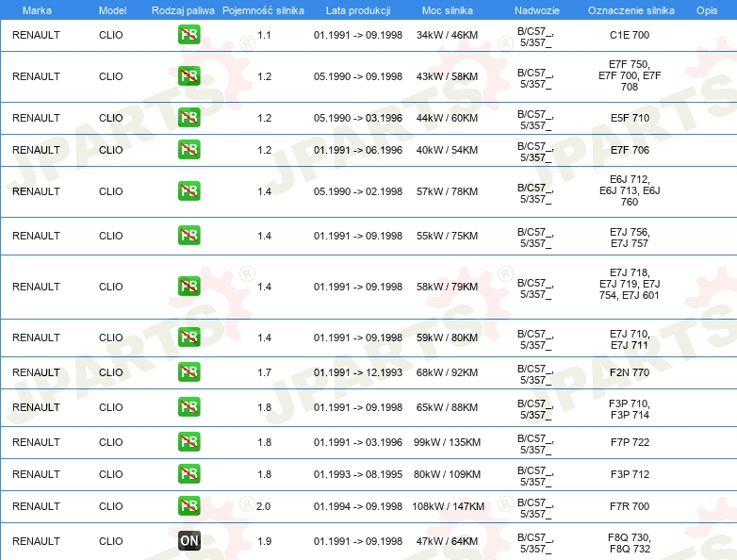Image resolution: width=737 pixels, height=560 pixels.
Task: Click the Pojemność silnika column header
Action: click(263, 10)
